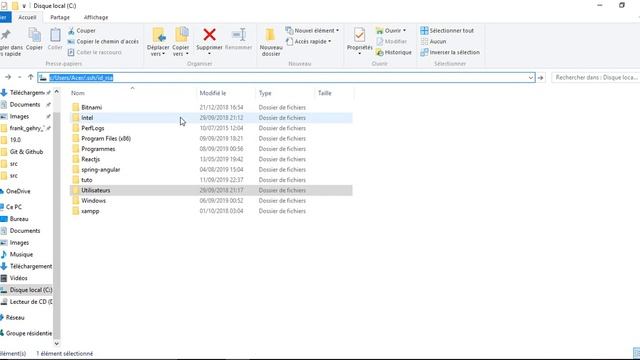Image resolution: width=640 pixels, height=360 pixels.
Task: Sort by the Taille column header
Action: (x=324, y=93)
